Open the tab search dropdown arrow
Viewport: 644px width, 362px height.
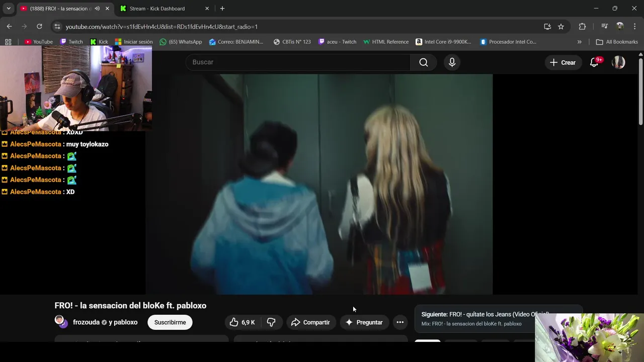[9, 9]
